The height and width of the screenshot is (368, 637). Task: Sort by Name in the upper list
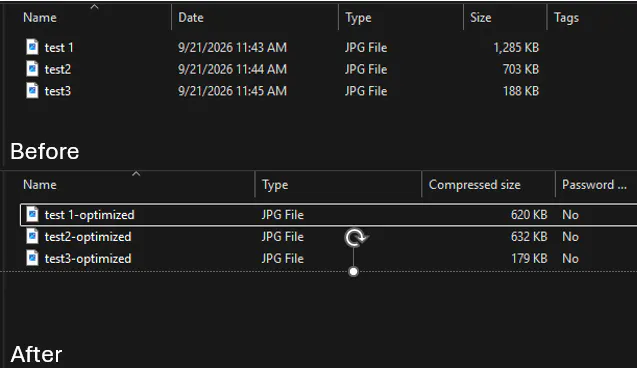point(40,17)
